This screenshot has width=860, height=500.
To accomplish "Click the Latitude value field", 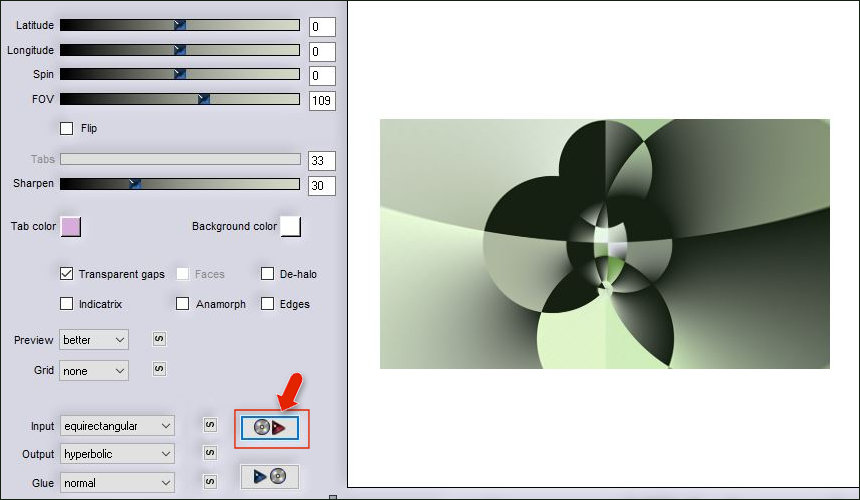I will (x=322, y=26).
